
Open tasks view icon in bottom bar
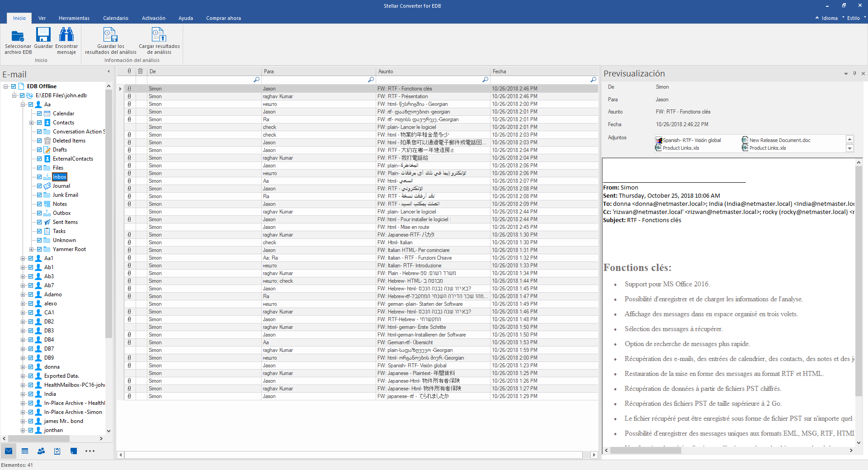57,451
